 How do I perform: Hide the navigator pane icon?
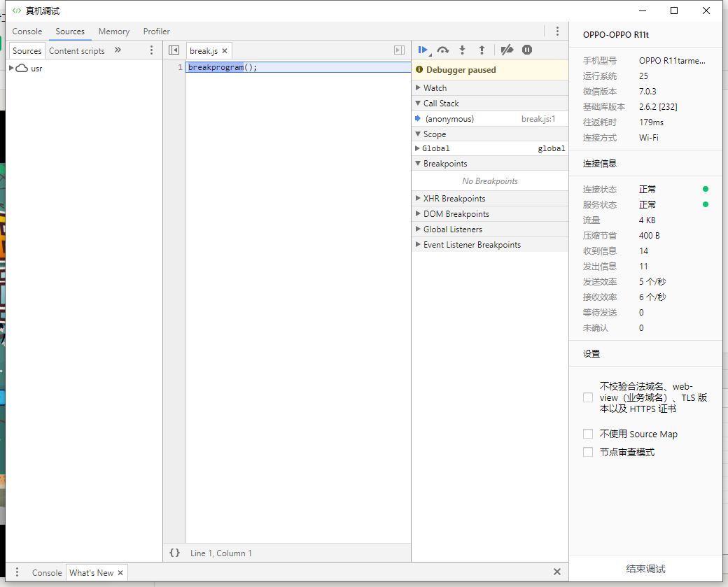[x=174, y=50]
